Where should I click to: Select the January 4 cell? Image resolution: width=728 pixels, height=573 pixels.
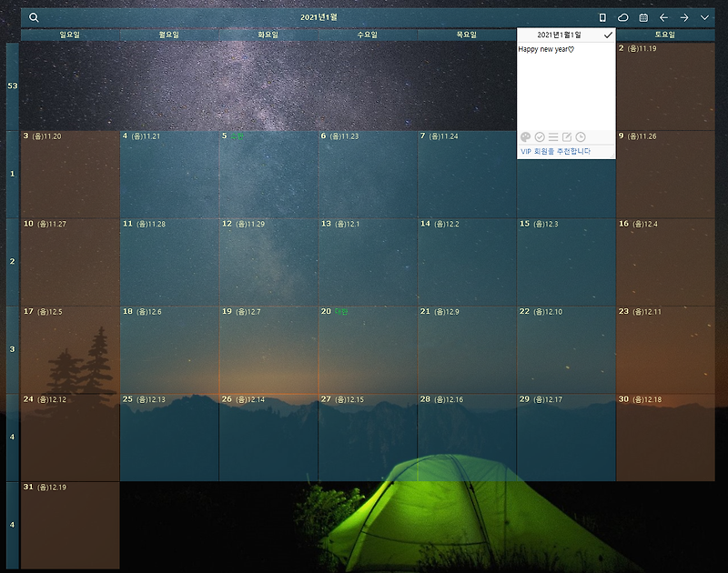pos(169,175)
